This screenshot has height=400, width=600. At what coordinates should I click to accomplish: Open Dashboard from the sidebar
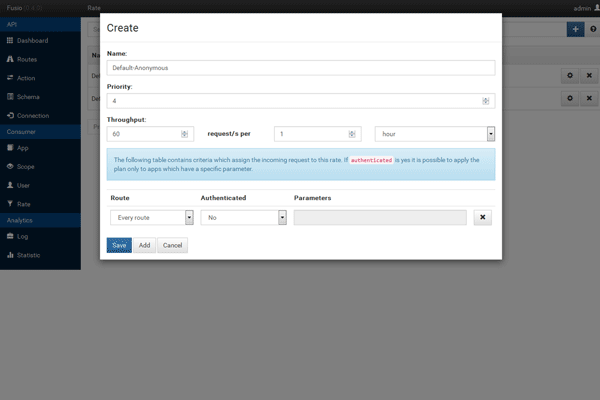(33, 41)
